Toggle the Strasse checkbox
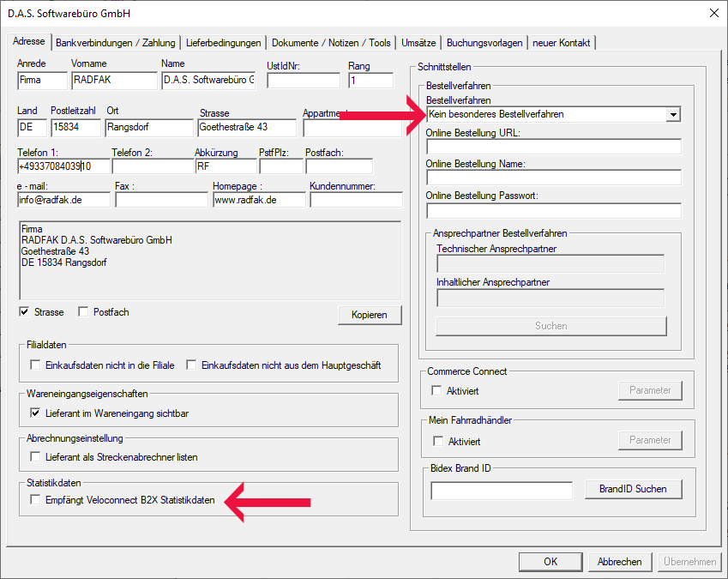 tap(24, 312)
